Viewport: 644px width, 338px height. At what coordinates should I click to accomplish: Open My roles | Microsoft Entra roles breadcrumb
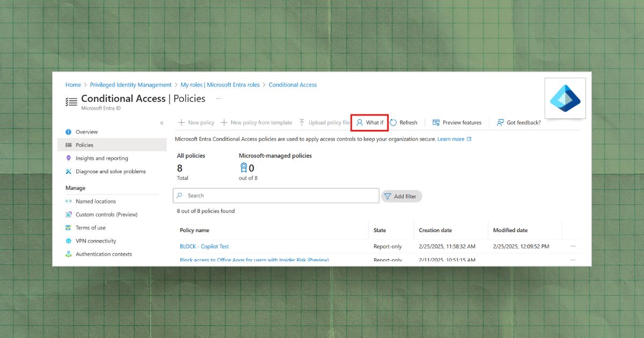(x=220, y=85)
